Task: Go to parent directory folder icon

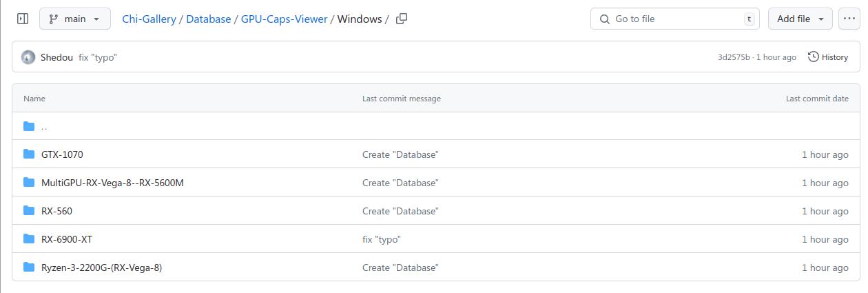Action: [x=29, y=126]
